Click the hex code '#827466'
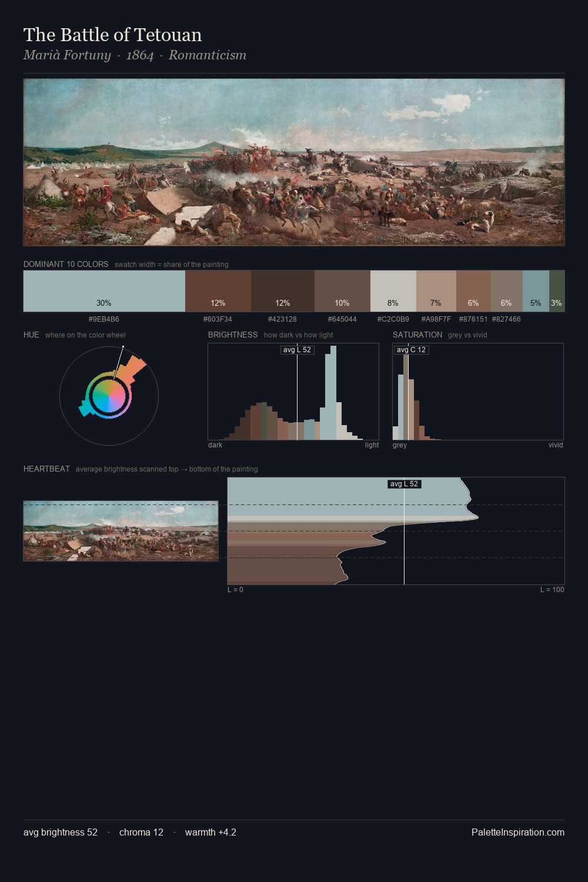 click(x=506, y=319)
